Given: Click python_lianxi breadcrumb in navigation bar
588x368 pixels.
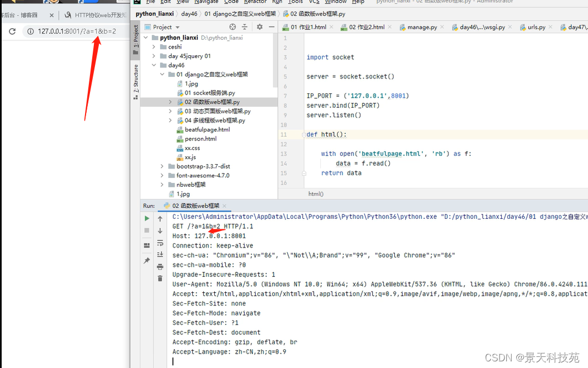Looking at the screenshot, I should click(x=155, y=14).
